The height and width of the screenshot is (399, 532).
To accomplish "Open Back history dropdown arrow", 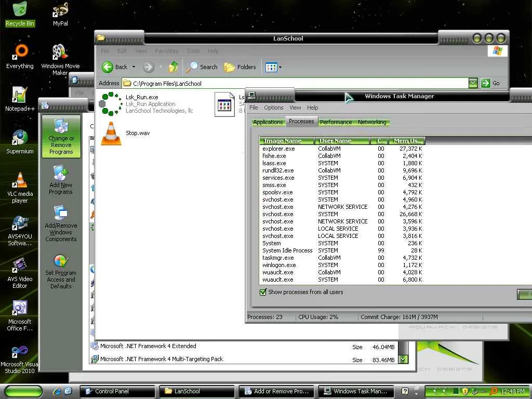I will tap(134, 67).
